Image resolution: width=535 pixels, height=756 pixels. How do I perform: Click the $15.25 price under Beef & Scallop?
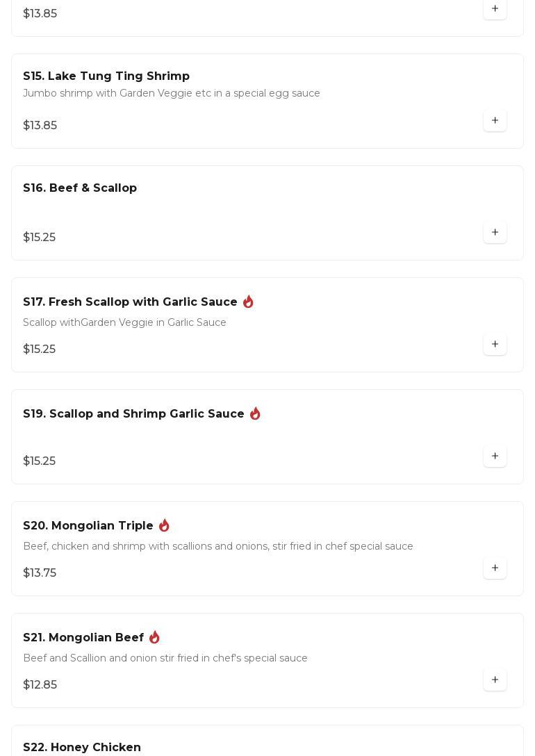click(x=40, y=238)
